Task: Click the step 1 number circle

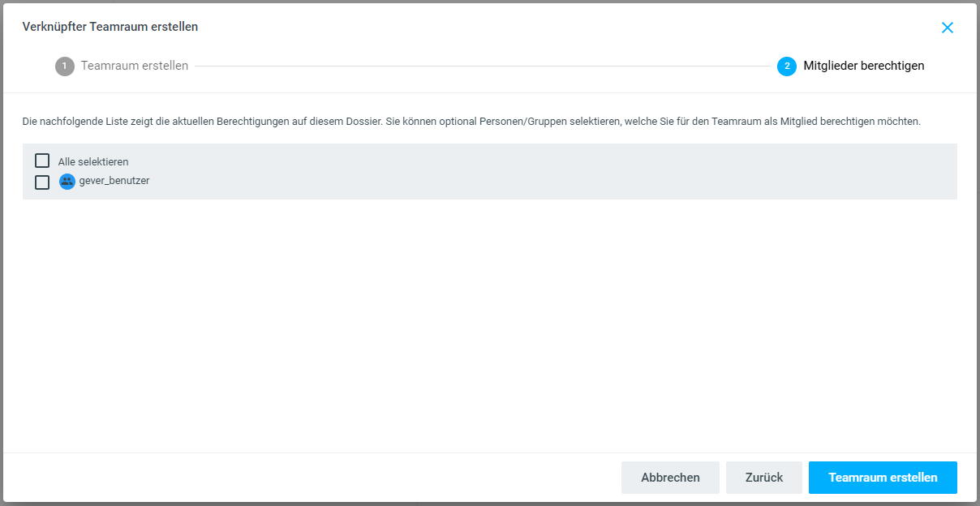Action: coord(64,66)
